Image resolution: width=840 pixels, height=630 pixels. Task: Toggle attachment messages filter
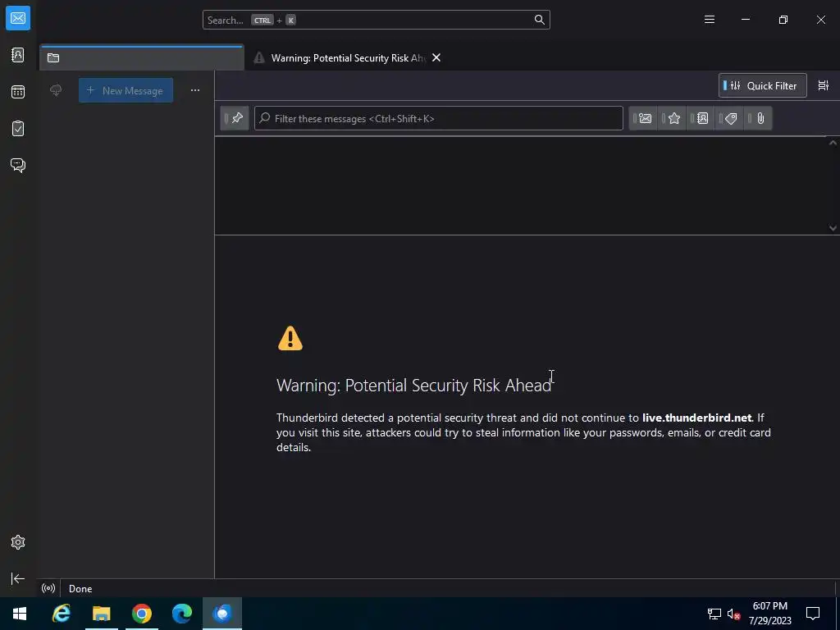coord(759,118)
